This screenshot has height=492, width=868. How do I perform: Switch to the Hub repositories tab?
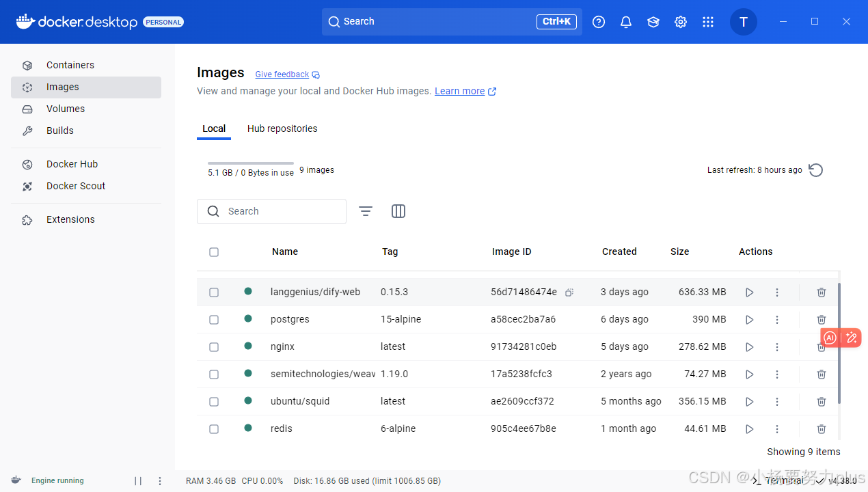point(282,128)
